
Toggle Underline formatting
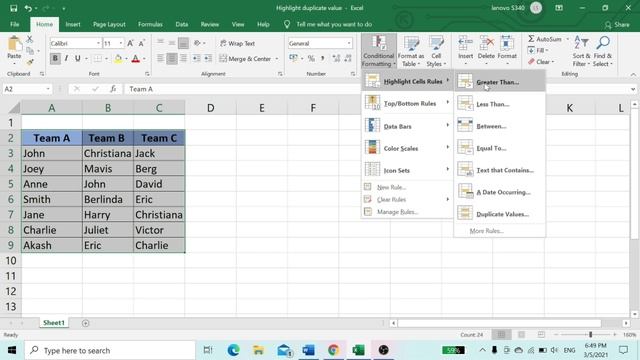[x=78, y=58]
